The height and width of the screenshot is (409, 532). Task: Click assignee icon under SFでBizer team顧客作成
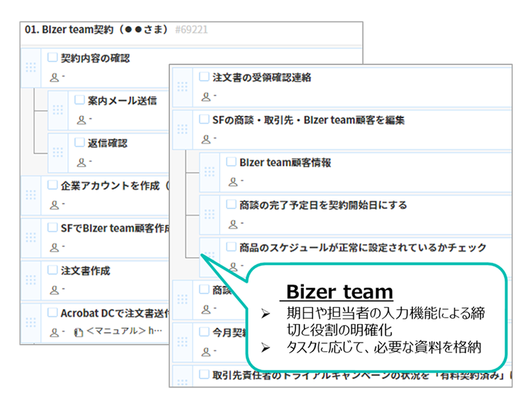pos(54,248)
